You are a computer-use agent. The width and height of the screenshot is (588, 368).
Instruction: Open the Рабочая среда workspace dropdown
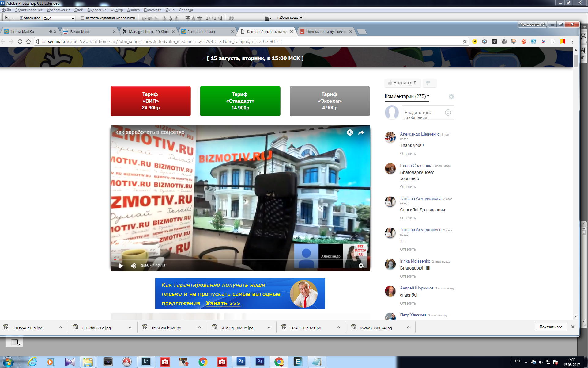pos(290,18)
